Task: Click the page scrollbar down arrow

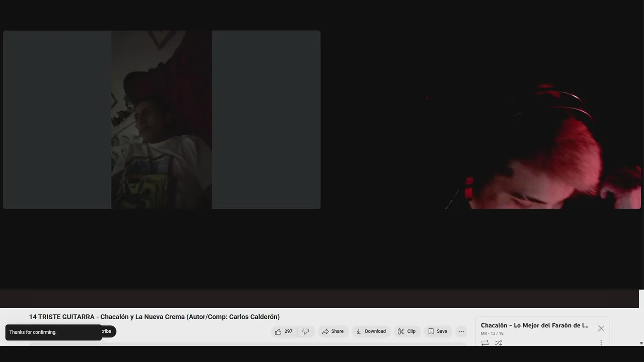Action: pyautogui.click(x=641, y=343)
